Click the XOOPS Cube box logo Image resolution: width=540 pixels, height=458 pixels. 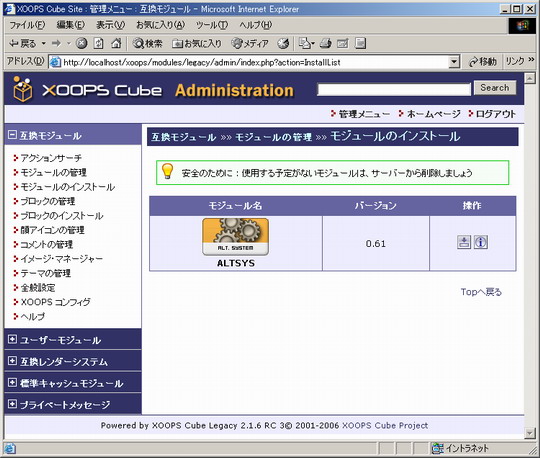(x=23, y=89)
